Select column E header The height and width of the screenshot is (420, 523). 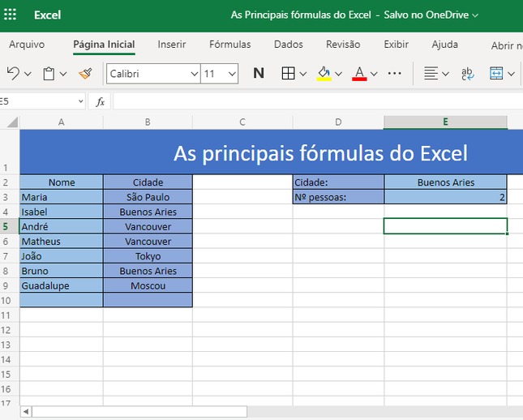tap(446, 122)
